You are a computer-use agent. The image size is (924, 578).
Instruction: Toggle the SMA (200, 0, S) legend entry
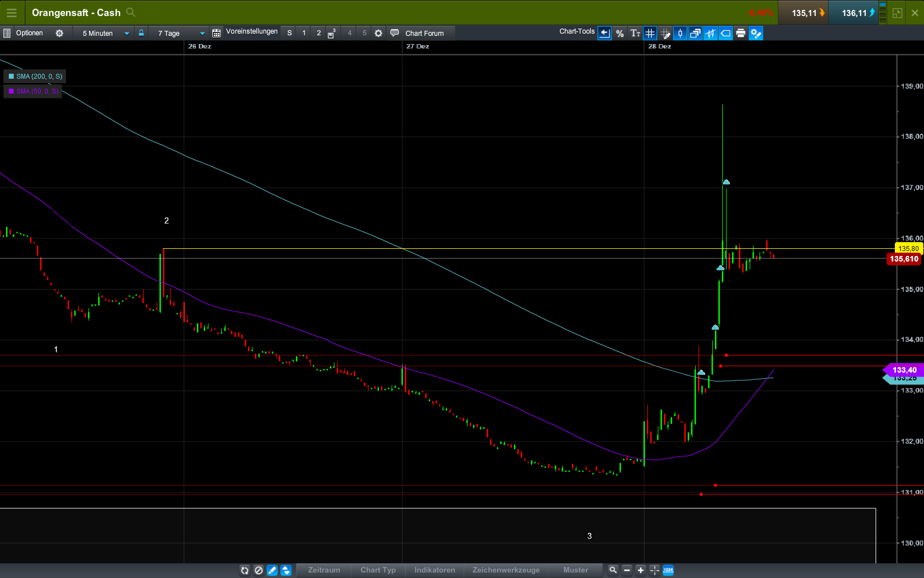(x=35, y=77)
